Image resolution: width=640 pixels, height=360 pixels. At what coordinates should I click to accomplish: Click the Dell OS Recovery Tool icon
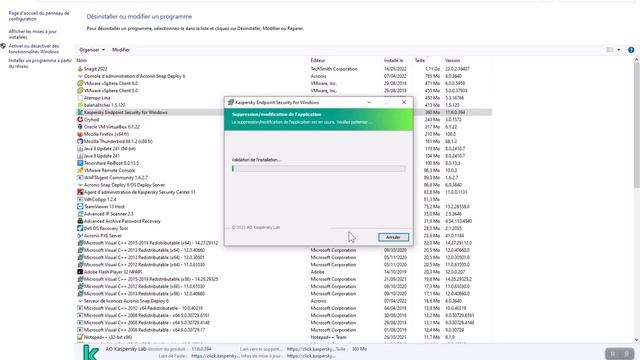80,228
